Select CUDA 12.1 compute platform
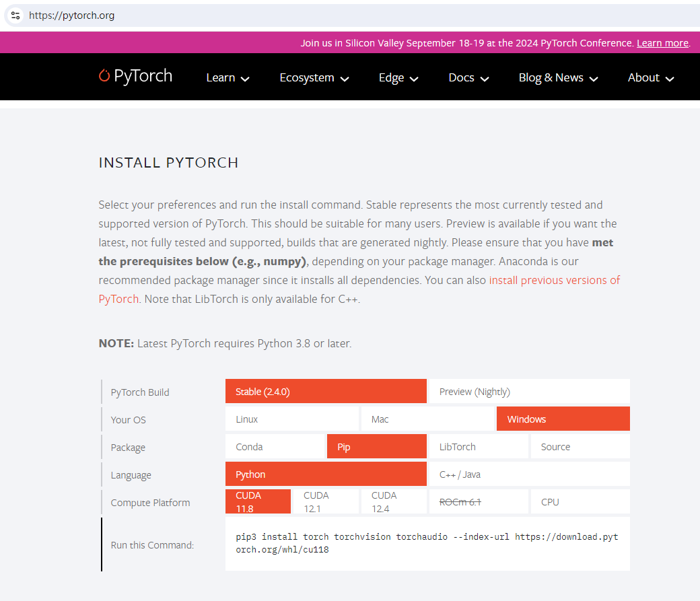The height and width of the screenshot is (601, 700). click(x=326, y=502)
